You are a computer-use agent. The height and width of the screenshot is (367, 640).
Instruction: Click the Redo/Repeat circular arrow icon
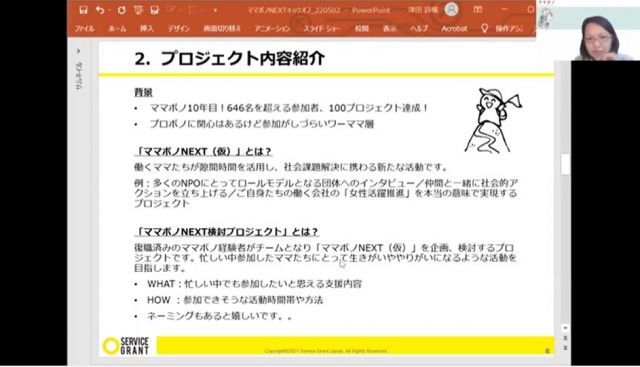pyautogui.click(x=121, y=10)
